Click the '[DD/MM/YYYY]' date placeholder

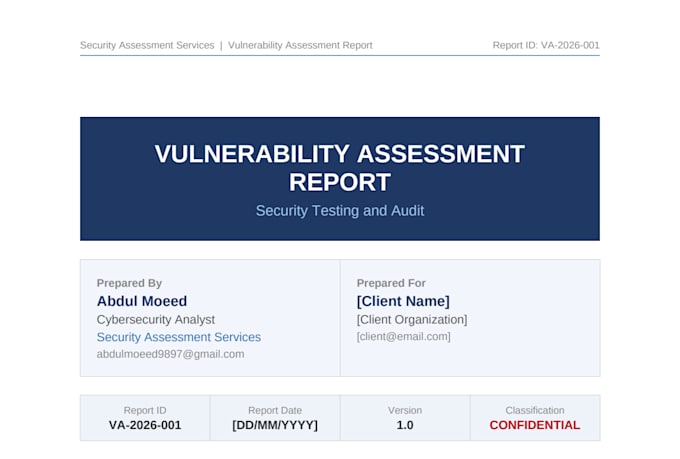coord(275,425)
